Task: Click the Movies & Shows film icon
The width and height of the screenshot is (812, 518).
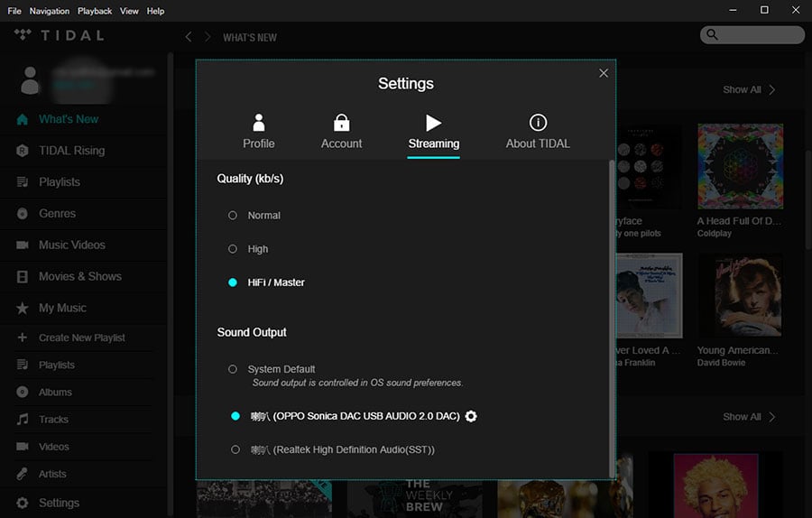Action: coord(23,277)
